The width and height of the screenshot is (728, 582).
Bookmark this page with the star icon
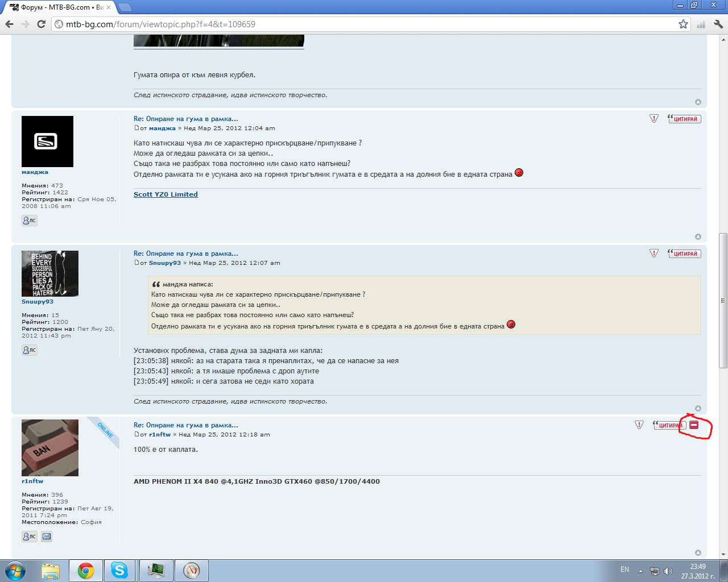(683, 24)
